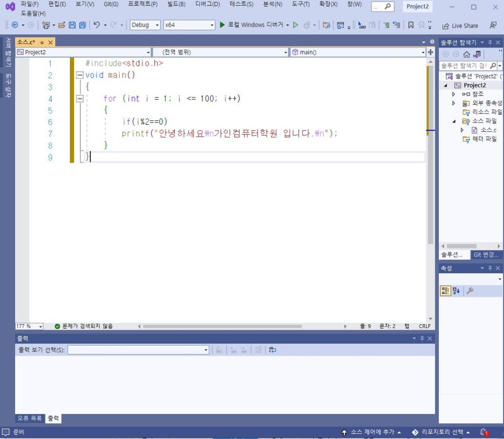Viewport: 504px width, 439px height.
Task: Collapse the void main() code block
Action: (79, 75)
